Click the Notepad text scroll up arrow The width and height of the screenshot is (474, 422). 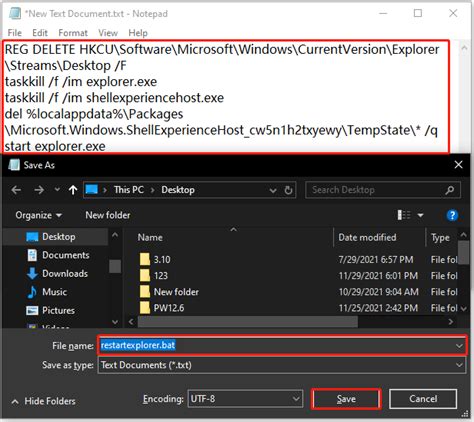(x=464, y=48)
